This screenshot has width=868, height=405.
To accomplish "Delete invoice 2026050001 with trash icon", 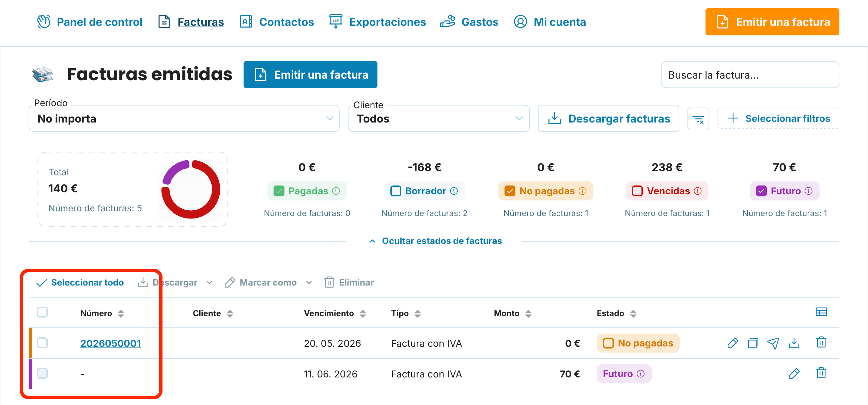I will pyautogui.click(x=821, y=342).
